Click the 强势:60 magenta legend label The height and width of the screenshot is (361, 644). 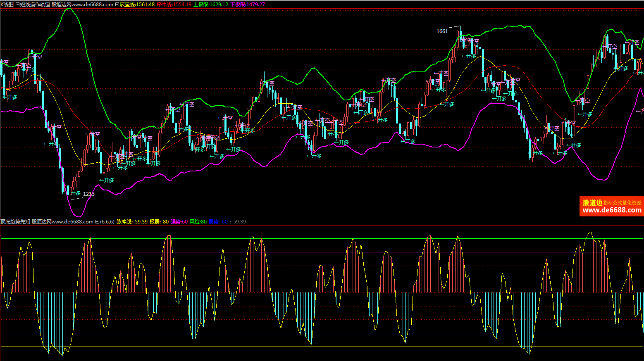(x=179, y=222)
